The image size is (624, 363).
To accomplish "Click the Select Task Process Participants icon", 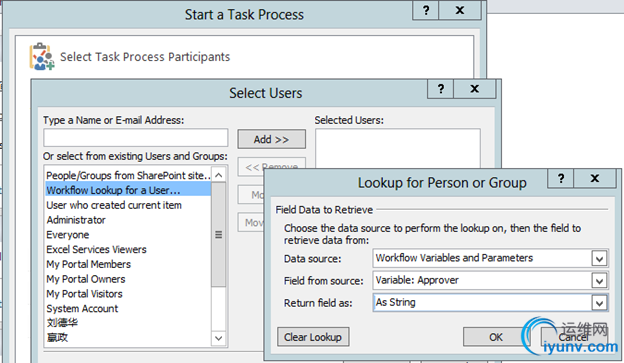I will click(42, 57).
